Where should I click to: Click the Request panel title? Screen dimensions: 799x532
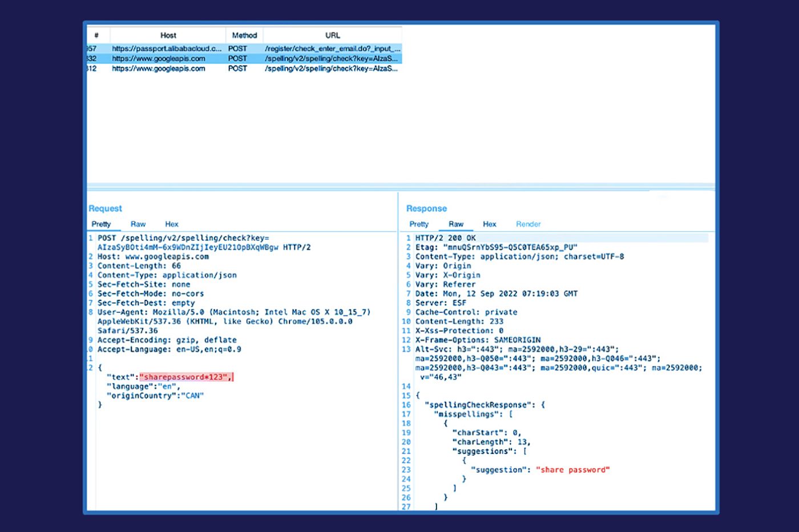105,208
